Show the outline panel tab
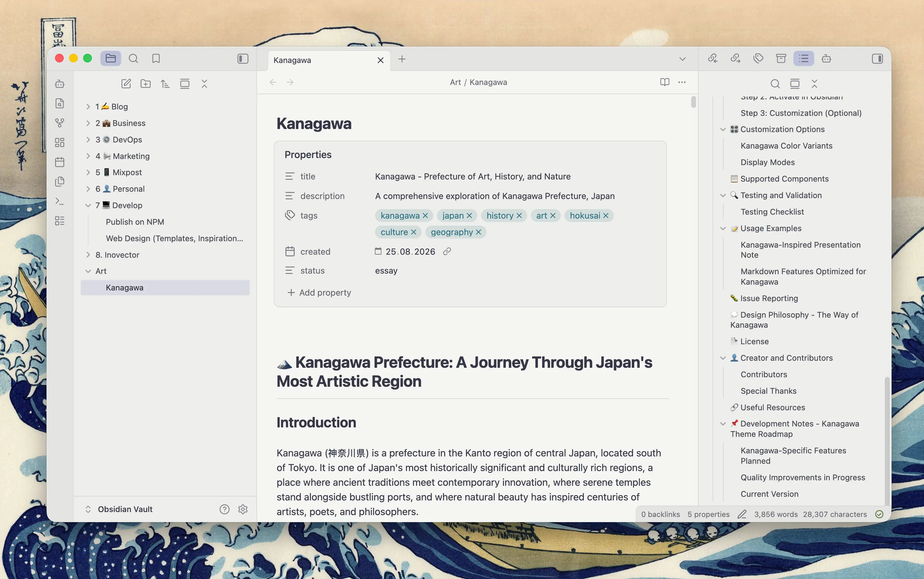The height and width of the screenshot is (579, 924). click(x=804, y=59)
